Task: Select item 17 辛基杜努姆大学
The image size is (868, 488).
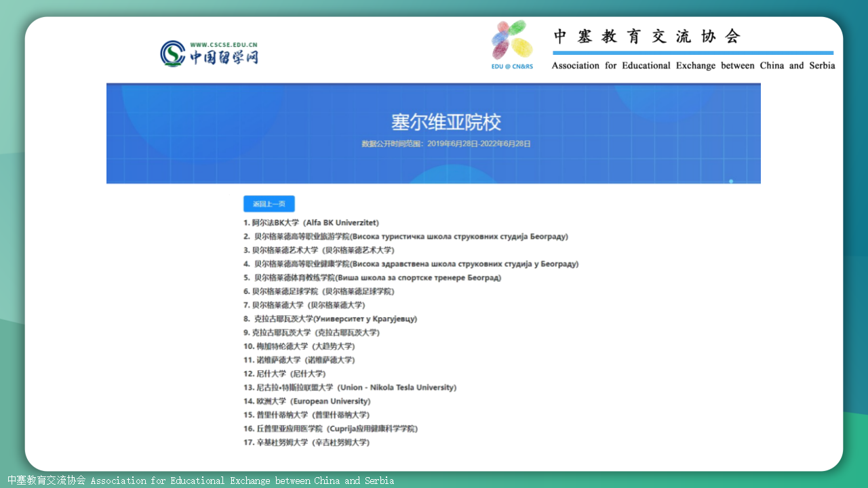Action: 307,443
